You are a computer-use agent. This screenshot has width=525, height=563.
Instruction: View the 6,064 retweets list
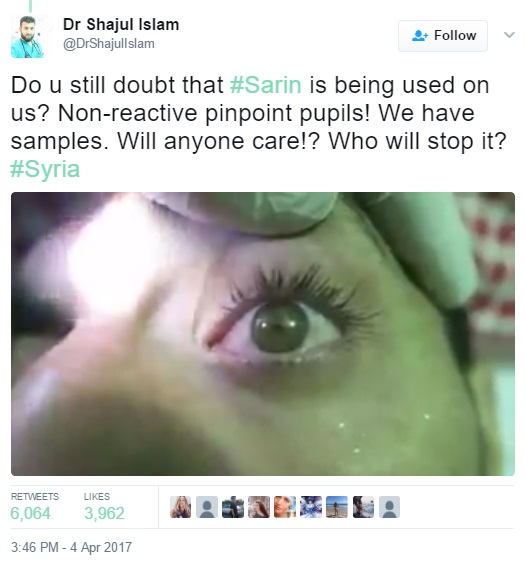34,506
